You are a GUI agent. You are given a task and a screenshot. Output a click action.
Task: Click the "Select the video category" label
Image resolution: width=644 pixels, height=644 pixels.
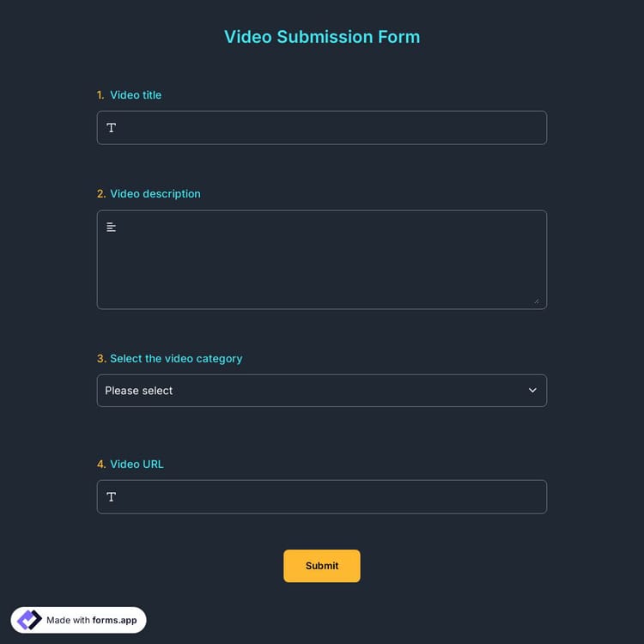tap(176, 359)
